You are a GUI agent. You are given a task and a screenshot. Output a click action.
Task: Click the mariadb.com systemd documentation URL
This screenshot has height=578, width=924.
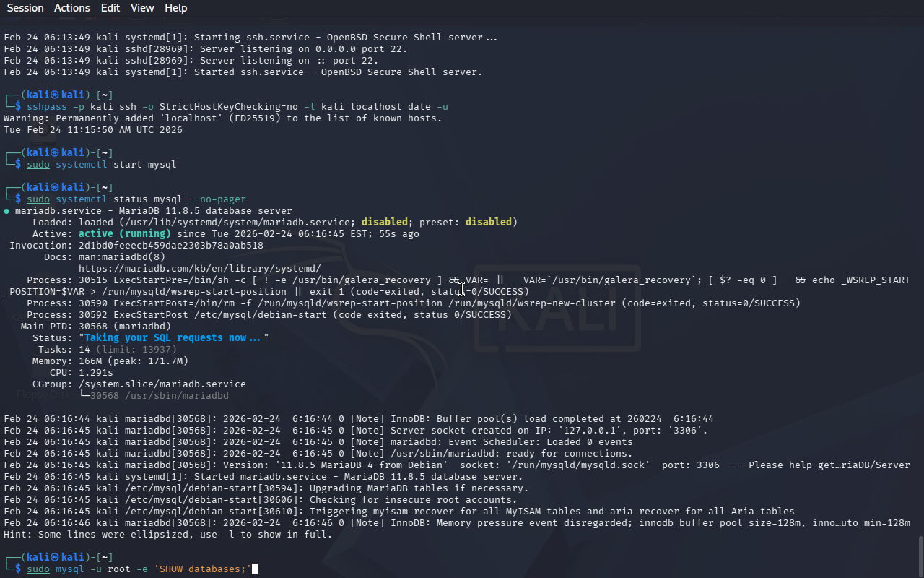coord(199,269)
